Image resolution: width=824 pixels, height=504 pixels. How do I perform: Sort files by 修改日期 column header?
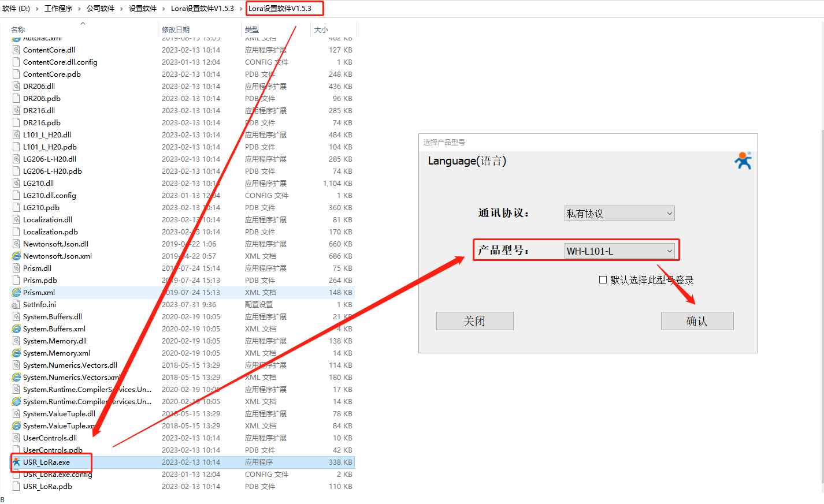pos(176,29)
